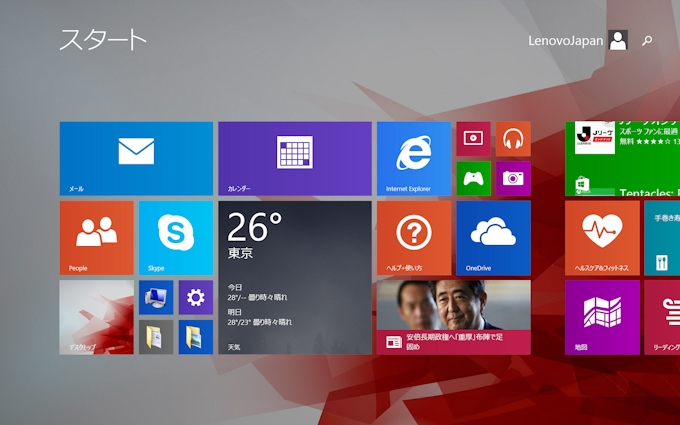The width and height of the screenshot is (680, 425).
Task: Open the Calendar tile
Action: (x=294, y=158)
